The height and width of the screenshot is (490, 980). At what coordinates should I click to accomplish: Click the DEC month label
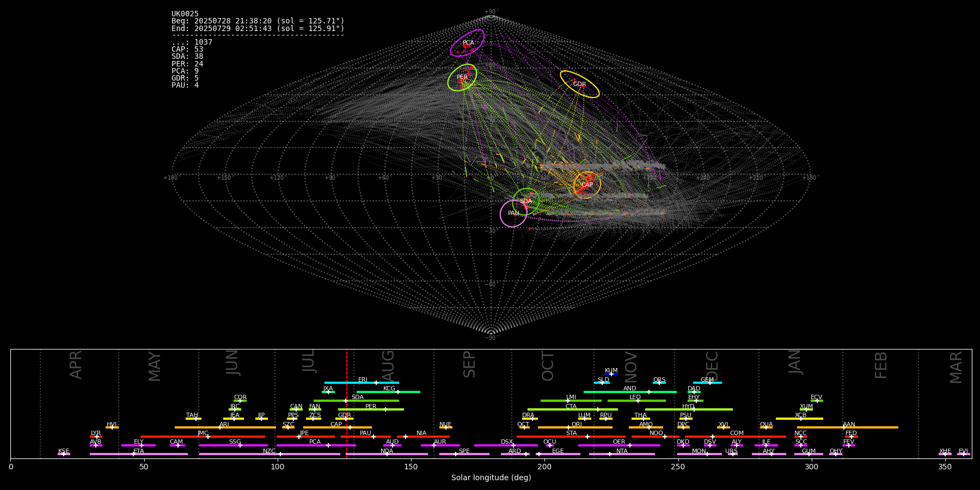click(x=712, y=366)
